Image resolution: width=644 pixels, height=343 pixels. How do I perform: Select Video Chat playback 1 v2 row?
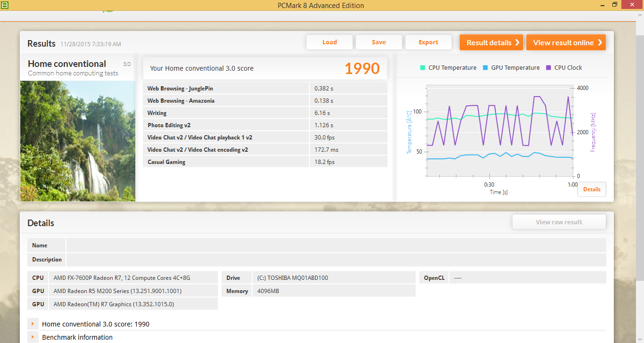[265, 138]
